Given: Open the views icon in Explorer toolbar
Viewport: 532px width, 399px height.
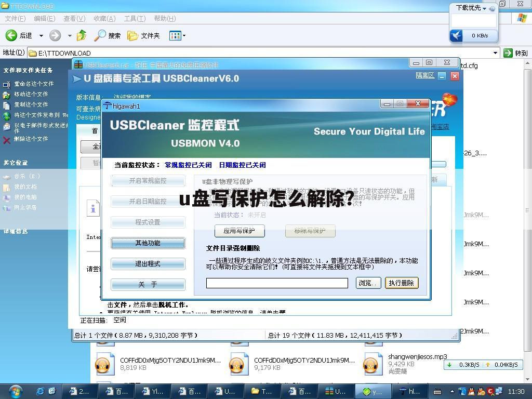Looking at the screenshot, I should point(175,35).
